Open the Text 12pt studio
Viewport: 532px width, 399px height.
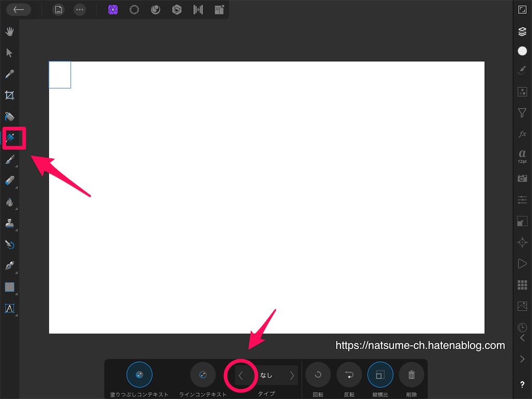(x=522, y=156)
